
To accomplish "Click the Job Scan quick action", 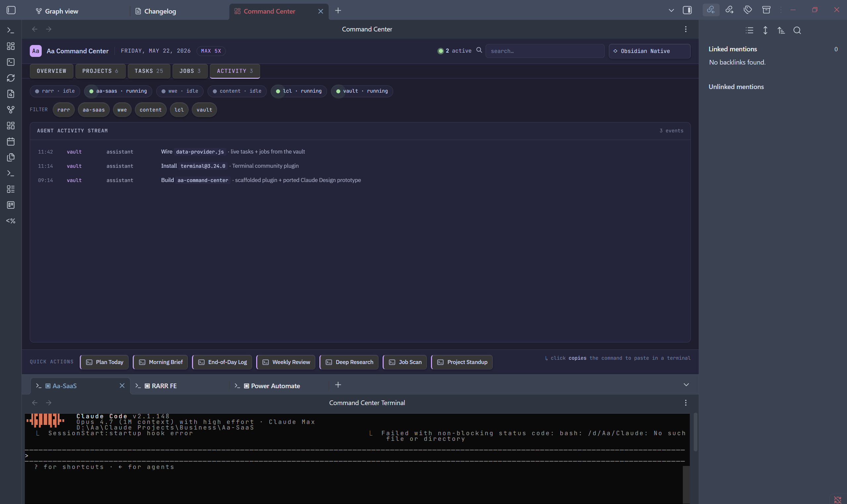I will 405,362.
